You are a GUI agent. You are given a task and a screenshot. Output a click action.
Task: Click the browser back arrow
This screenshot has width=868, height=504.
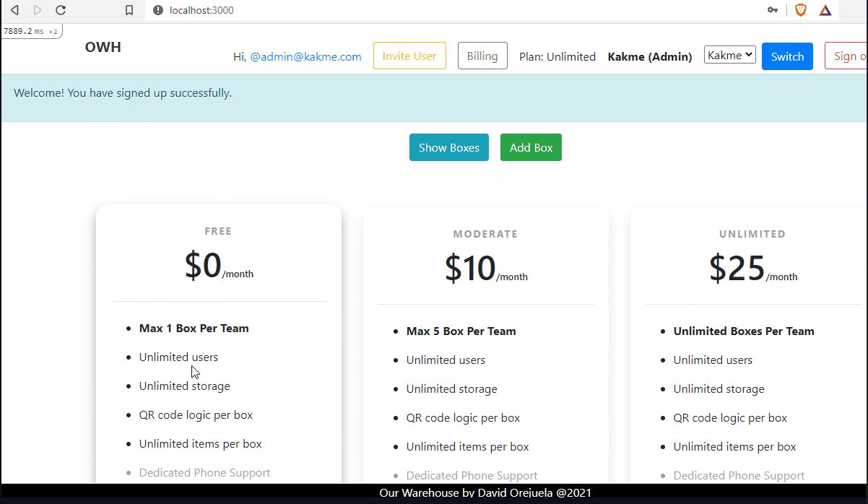(14, 10)
